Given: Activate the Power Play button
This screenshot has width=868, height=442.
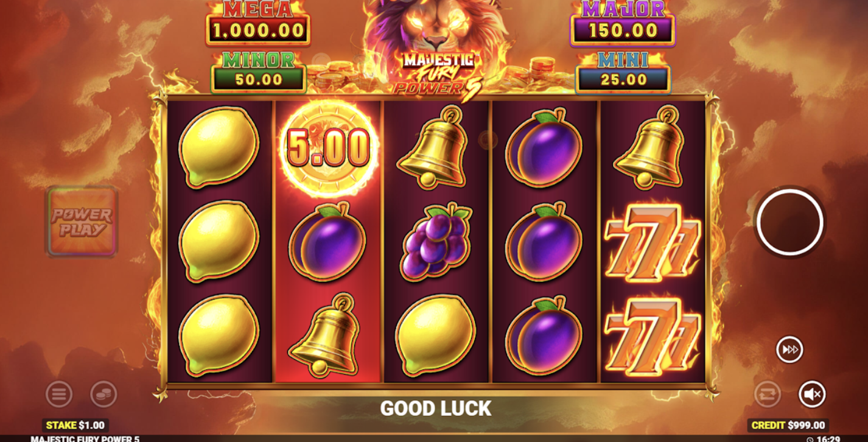Looking at the screenshot, I should (82, 222).
